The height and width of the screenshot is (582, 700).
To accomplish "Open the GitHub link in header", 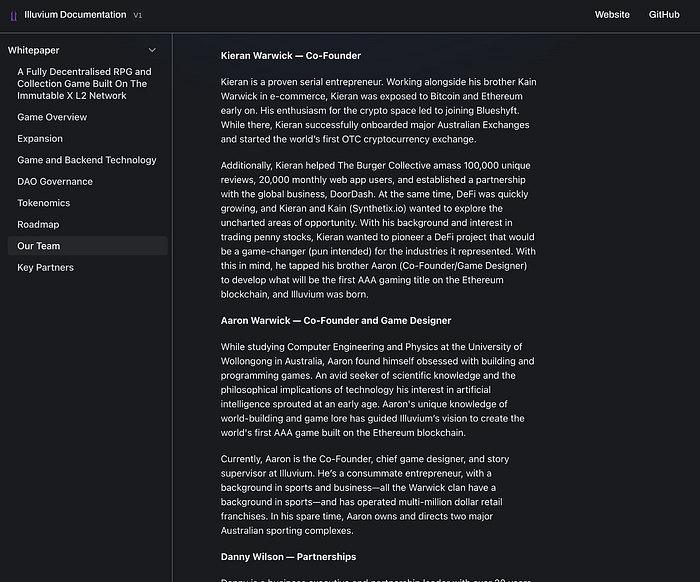I will click(x=664, y=15).
